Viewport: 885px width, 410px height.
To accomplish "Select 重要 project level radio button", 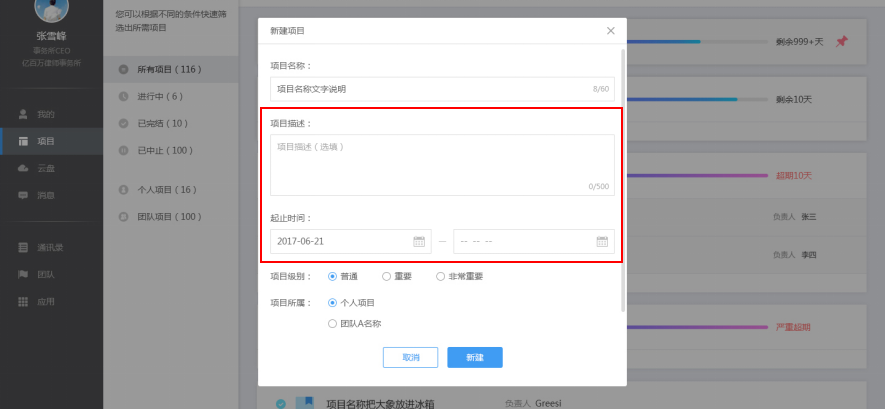I will click(387, 276).
